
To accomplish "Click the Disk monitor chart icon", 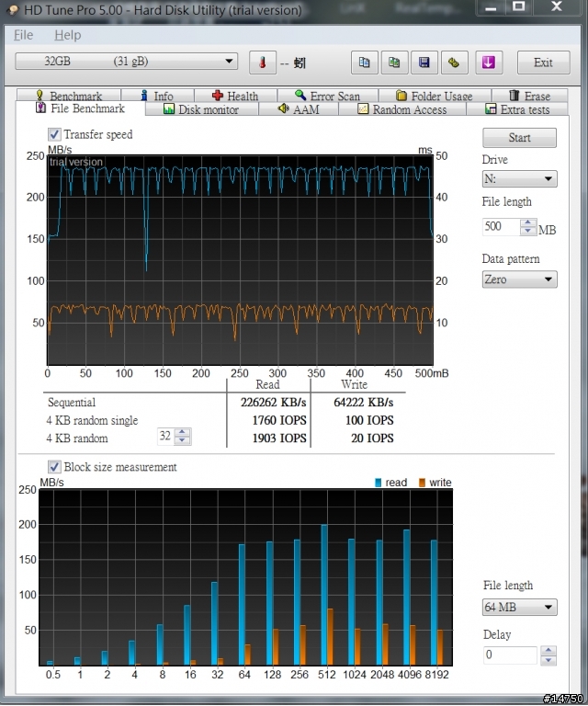I will [169, 109].
